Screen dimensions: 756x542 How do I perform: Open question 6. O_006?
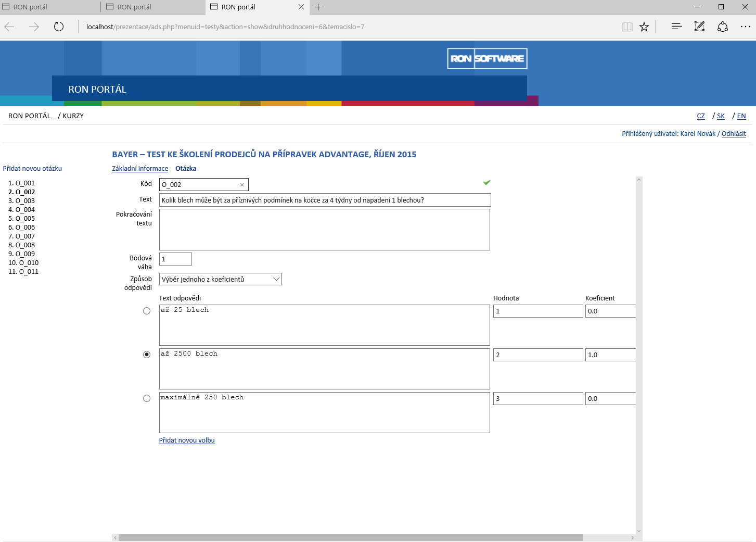coord(21,228)
